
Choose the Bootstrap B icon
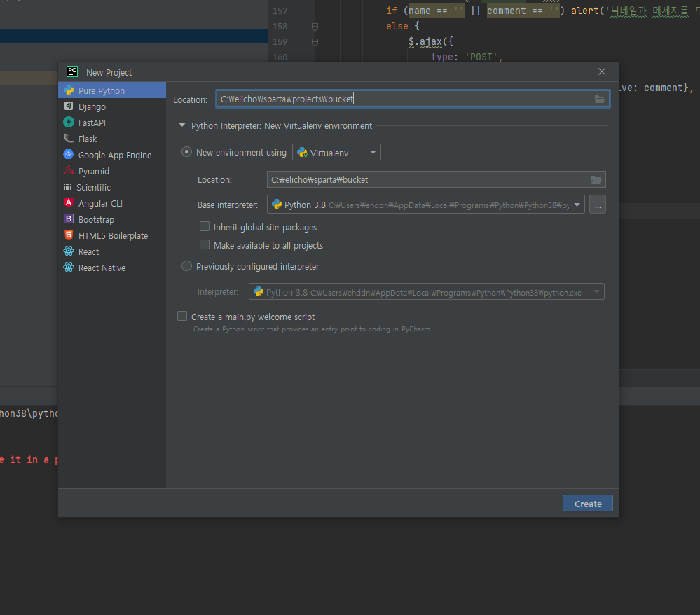tap(69, 219)
